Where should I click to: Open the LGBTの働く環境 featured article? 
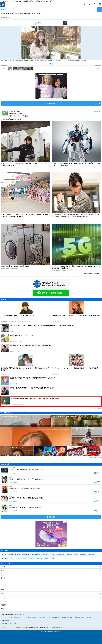pyautogui.click(x=25, y=312)
